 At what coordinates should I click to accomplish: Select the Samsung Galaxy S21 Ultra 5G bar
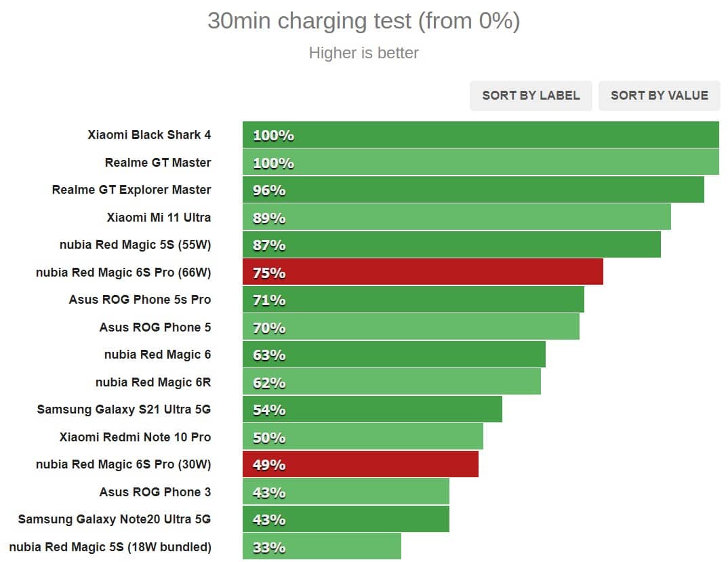(x=372, y=409)
